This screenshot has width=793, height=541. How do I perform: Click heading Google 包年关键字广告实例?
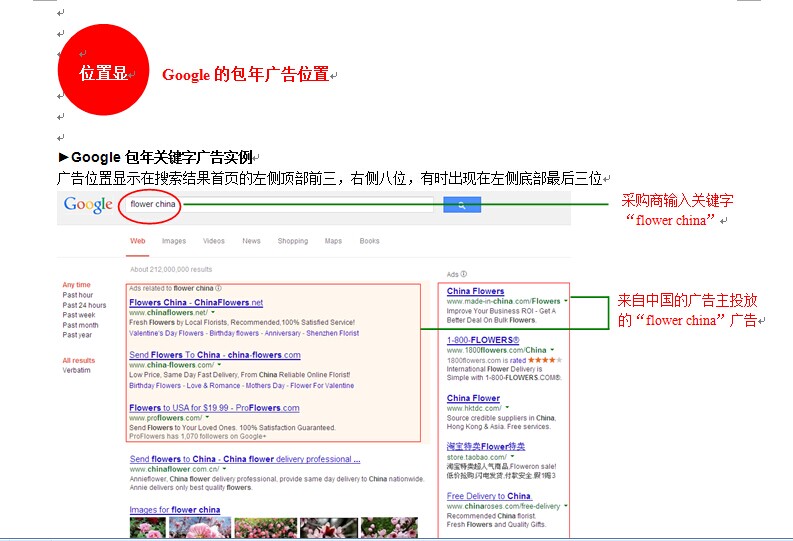162,157
